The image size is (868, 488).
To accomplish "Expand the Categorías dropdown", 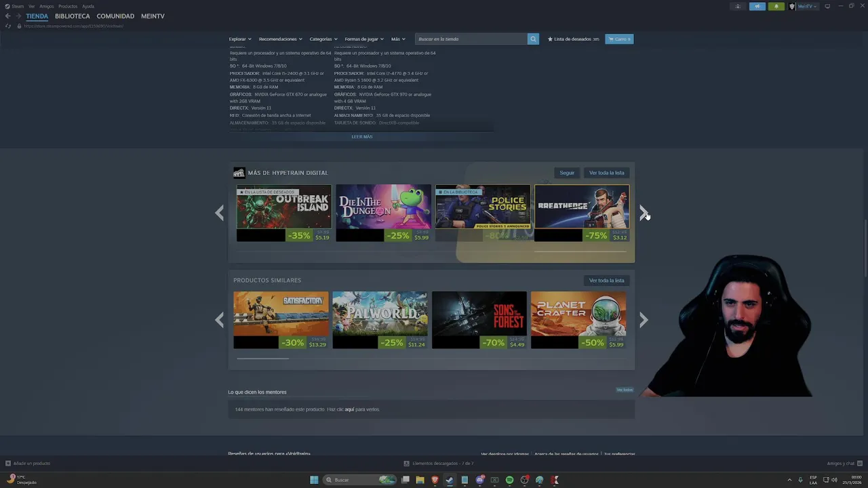I will pyautogui.click(x=323, y=39).
